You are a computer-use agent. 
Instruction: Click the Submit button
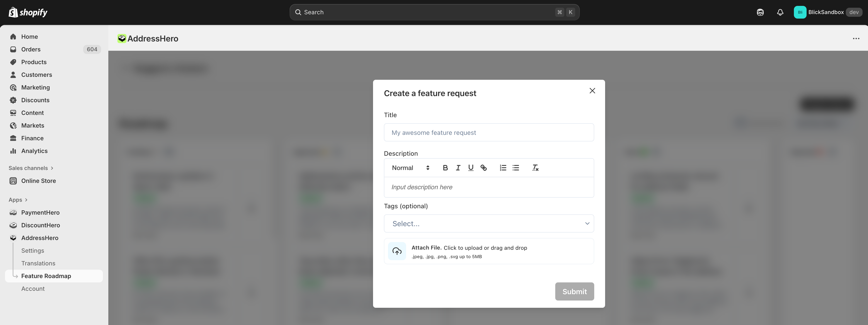[x=575, y=291]
